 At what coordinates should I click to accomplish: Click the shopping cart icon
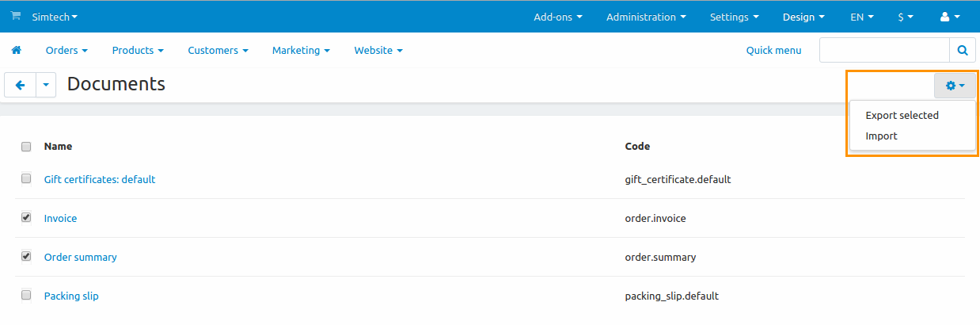(15, 16)
